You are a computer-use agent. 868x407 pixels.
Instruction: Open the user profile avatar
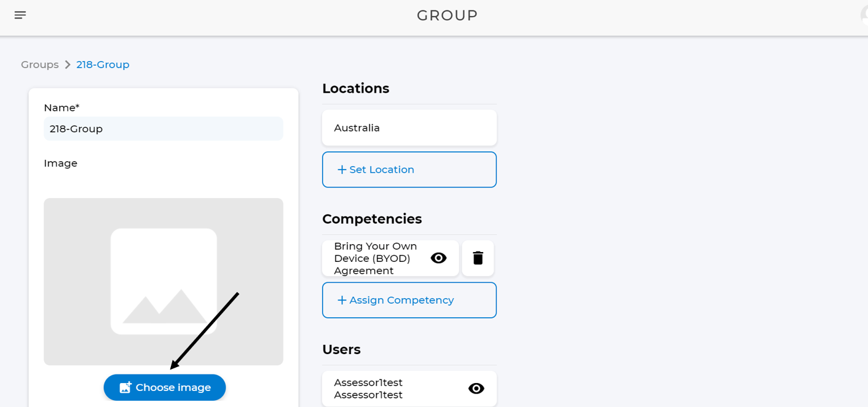pos(864,15)
